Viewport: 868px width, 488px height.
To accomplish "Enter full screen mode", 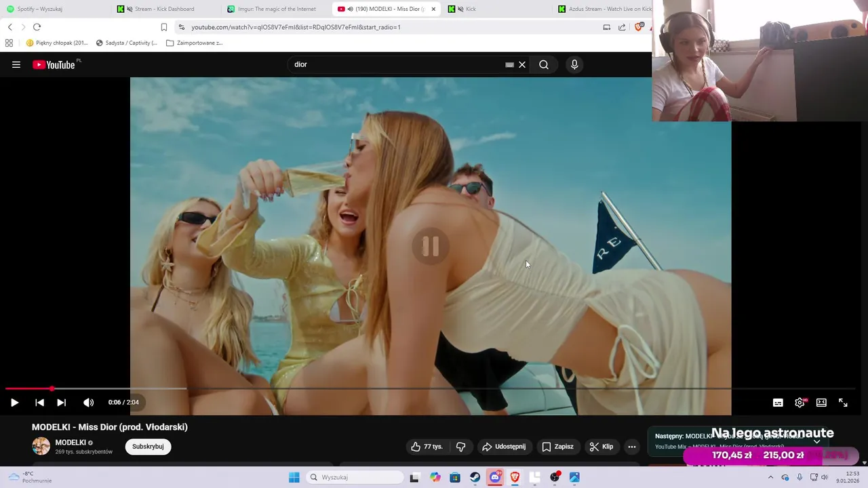I will click(x=843, y=403).
